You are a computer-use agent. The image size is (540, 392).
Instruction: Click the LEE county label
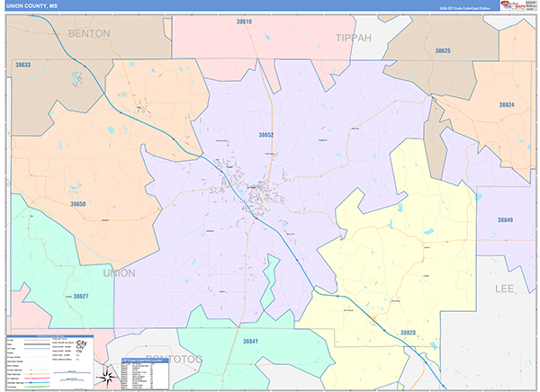point(505,289)
